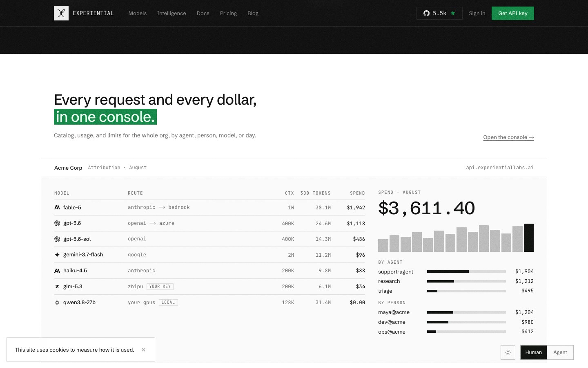
Task: Click the Google sparkle icon beside gemini-3.7-flash
Action: point(57,255)
